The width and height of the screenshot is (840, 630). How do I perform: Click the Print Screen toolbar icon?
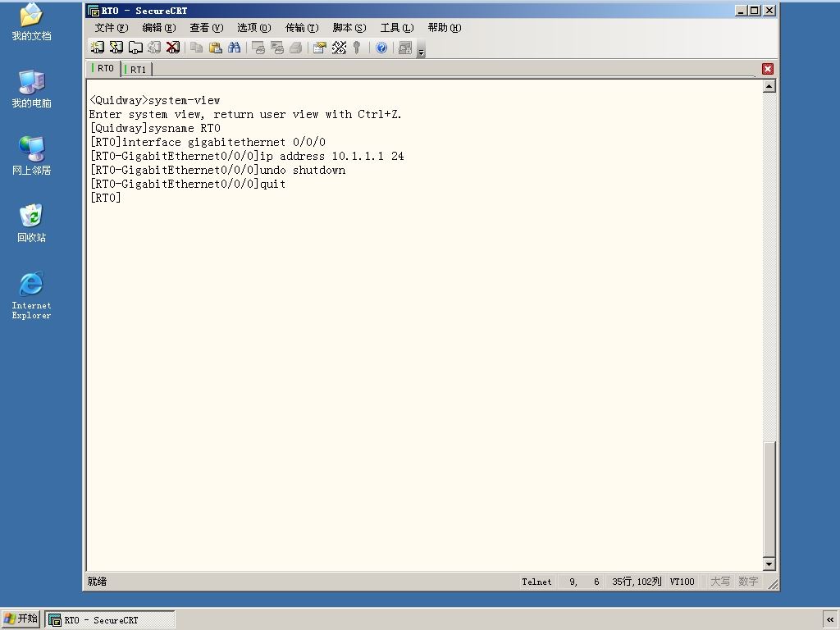(x=258, y=48)
